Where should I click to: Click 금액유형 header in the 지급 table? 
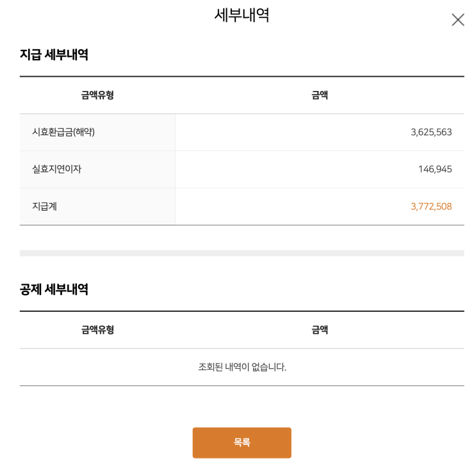tap(97, 95)
